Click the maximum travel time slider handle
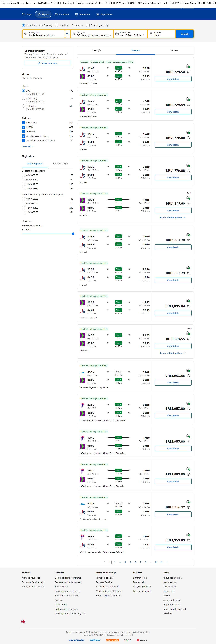 click(x=73, y=234)
